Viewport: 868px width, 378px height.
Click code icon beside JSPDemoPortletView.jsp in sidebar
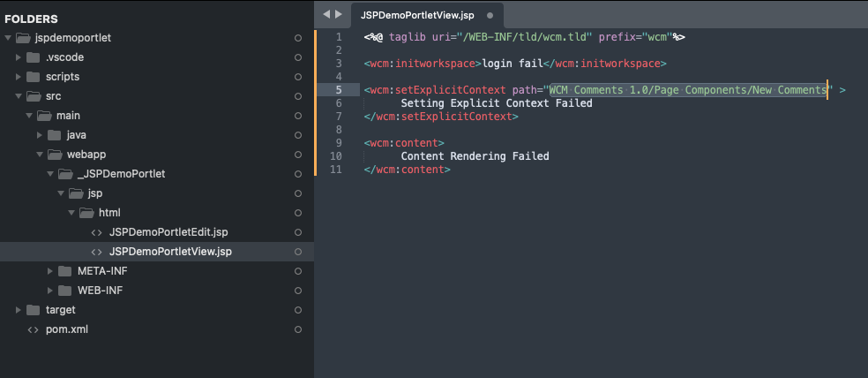pos(96,252)
